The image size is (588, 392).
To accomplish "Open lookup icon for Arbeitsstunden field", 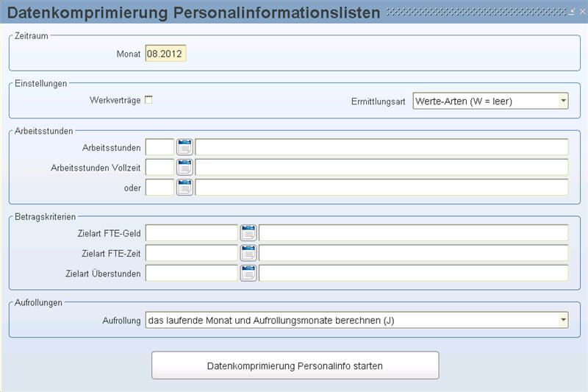I will point(184,147).
